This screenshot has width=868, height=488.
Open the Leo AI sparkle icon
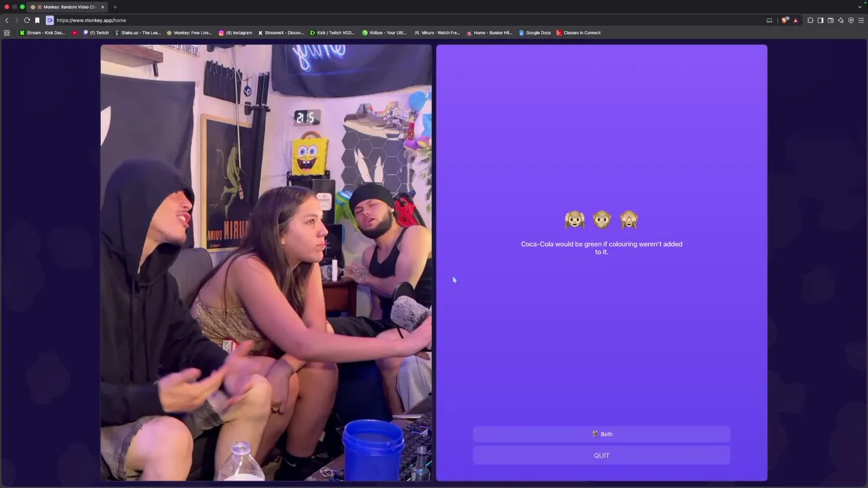pos(841,20)
